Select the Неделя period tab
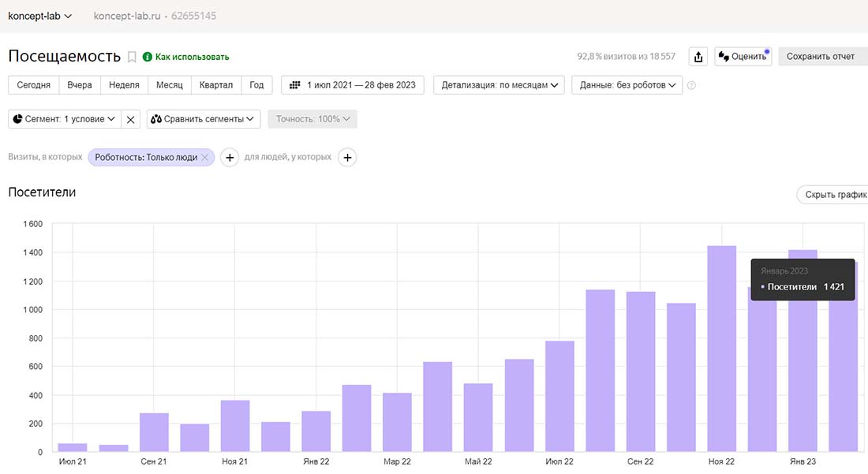This screenshot has width=868, height=474. [124, 85]
